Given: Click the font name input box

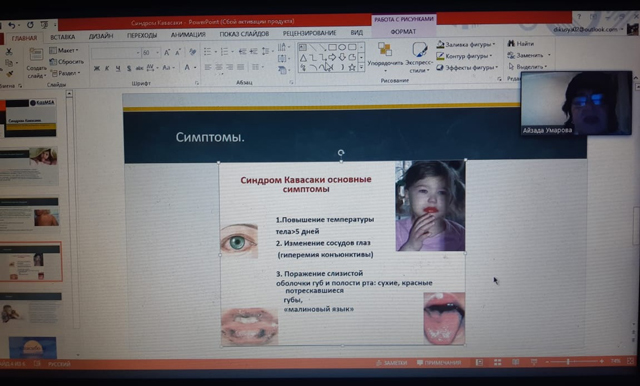Looking at the screenshot, I should (116, 53).
